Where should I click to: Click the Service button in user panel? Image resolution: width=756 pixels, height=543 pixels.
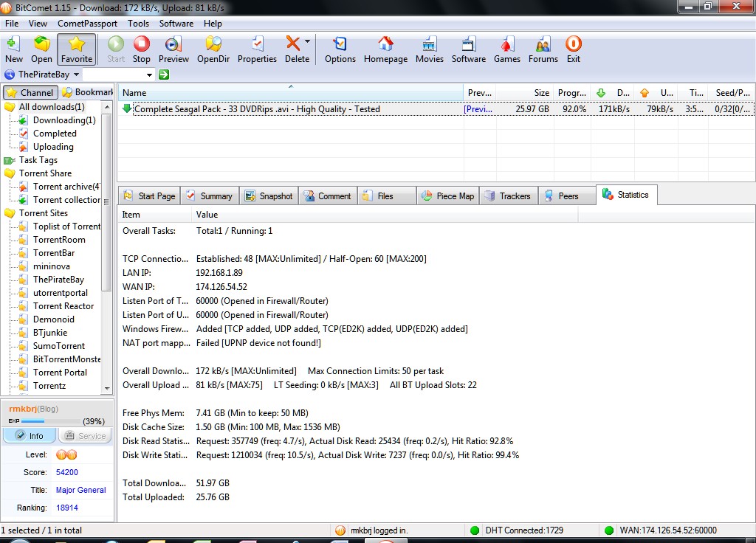[x=86, y=435]
